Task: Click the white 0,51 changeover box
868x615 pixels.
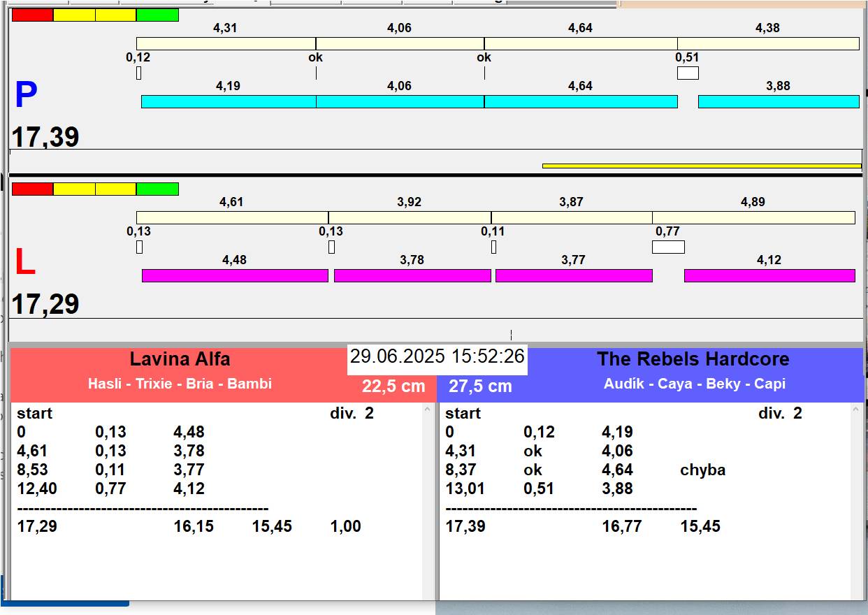Action: pos(688,73)
